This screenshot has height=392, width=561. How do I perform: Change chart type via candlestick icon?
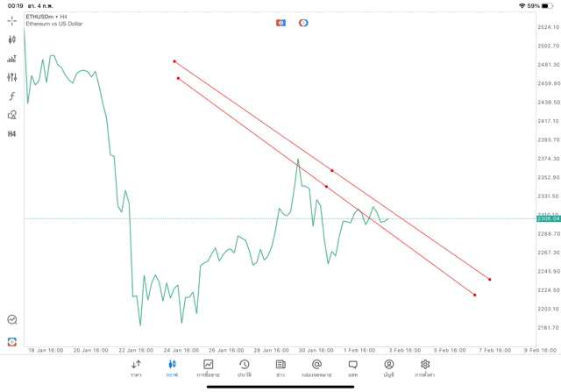click(x=12, y=39)
